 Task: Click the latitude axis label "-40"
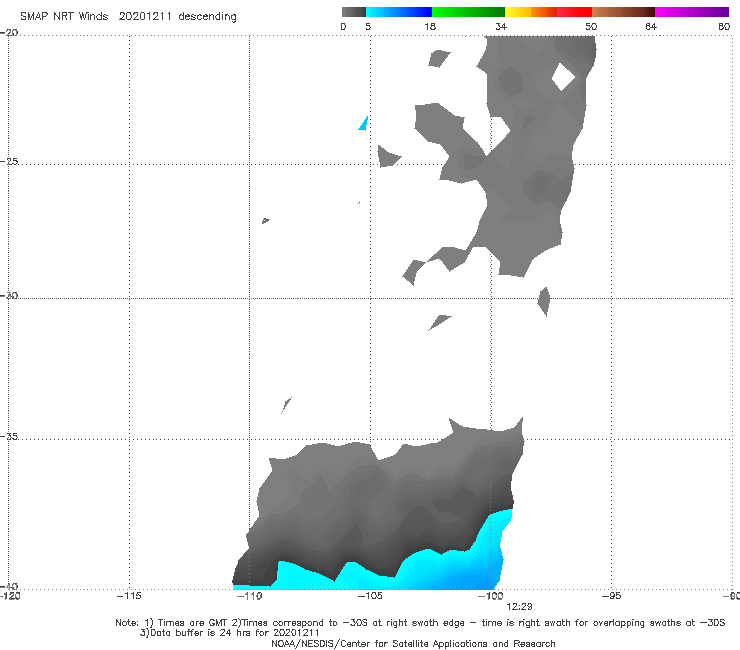(x=9, y=586)
